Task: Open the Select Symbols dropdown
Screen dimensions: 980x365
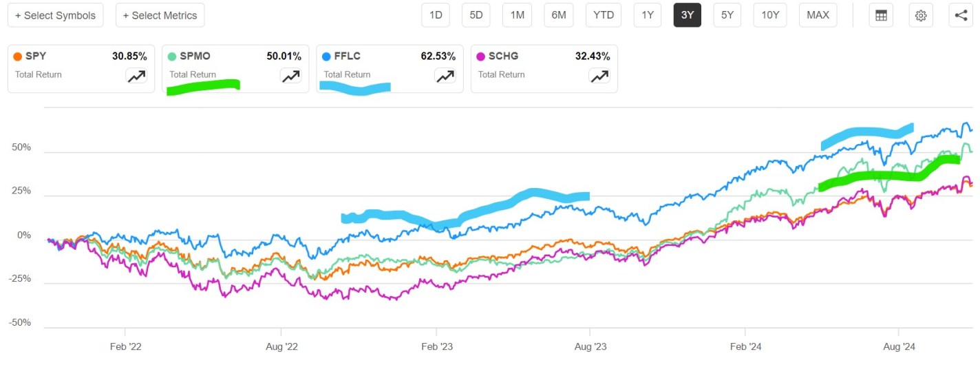Action: point(56,15)
